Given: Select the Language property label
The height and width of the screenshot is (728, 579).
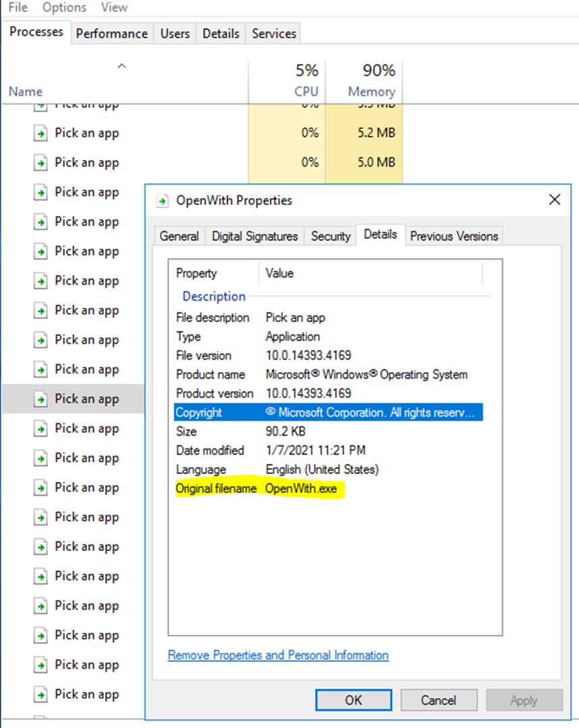Looking at the screenshot, I should pyautogui.click(x=201, y=469).
